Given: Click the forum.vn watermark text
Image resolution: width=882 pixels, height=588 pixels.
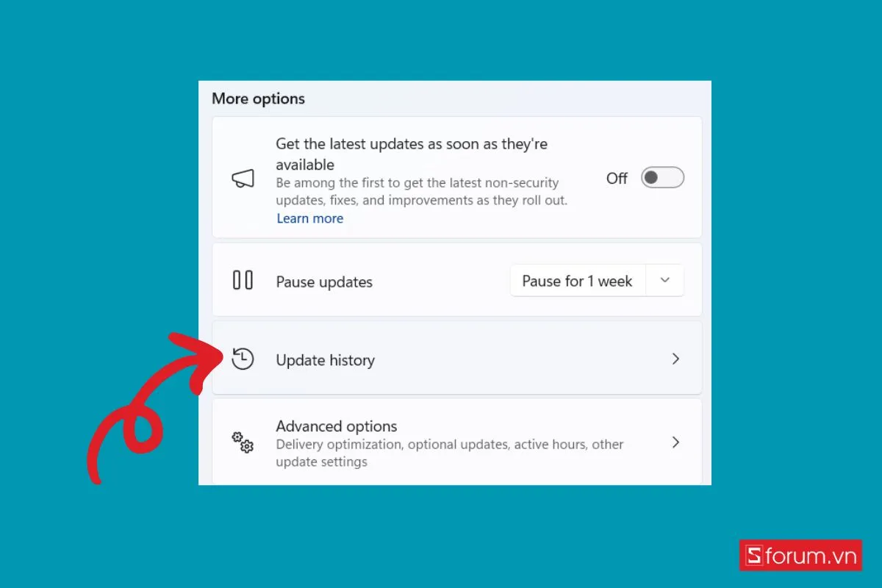Looking at the screenshot, I should pos(811,556).
